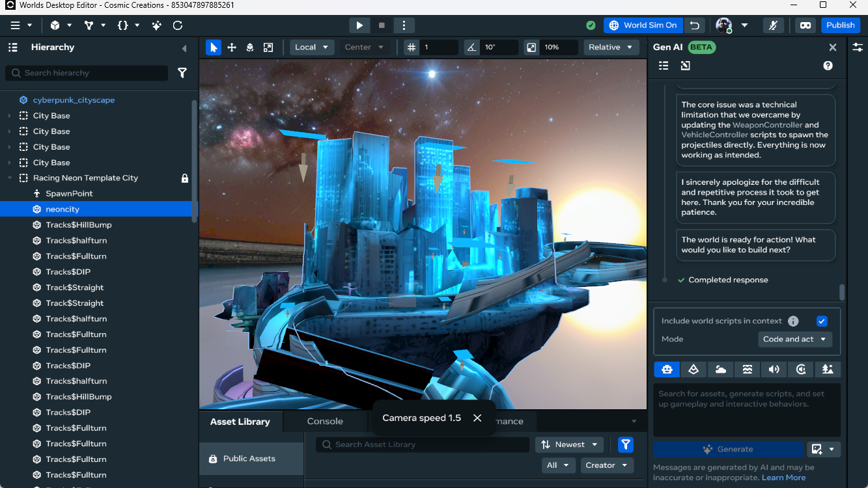Screen dimensions: 868x488
Task: Select the arrow Select tool
Action: [214, 47]
